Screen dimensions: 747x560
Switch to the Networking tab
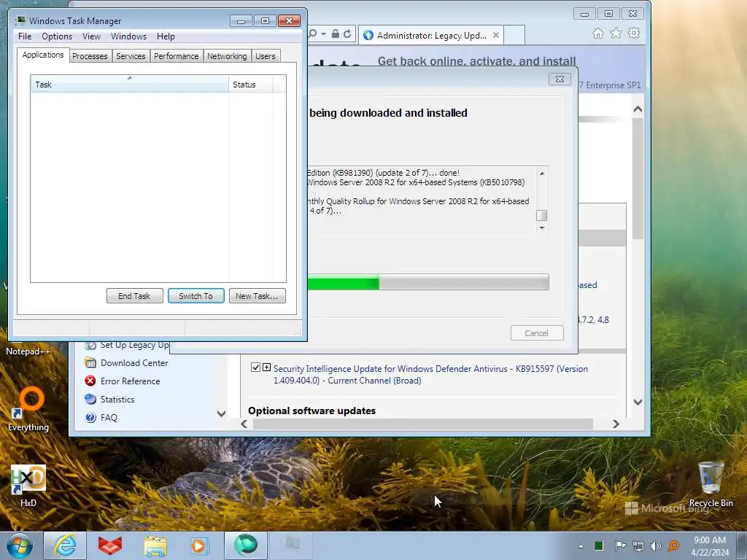pos(227,56)
